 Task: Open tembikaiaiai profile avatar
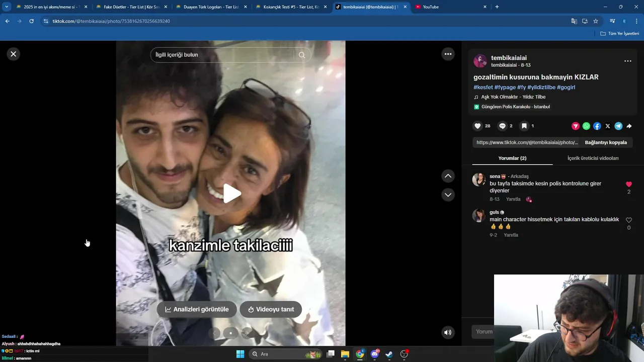pos(480,61)
